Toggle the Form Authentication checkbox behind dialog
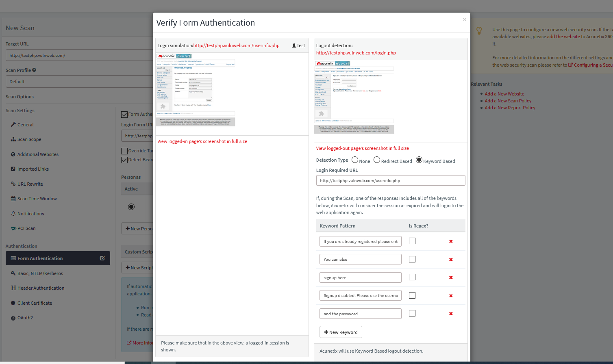This screenshot has height=364, width=613. click(124, 115)
